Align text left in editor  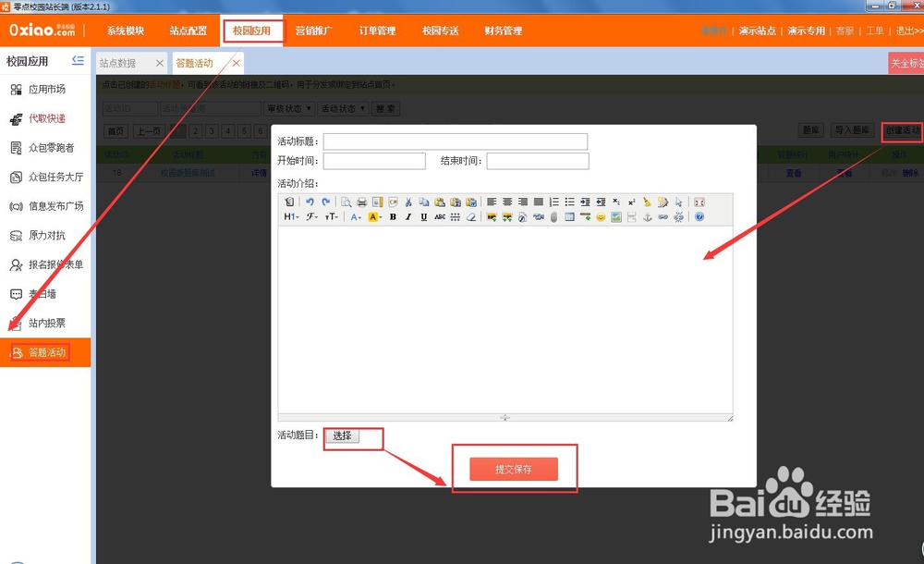tap(492, 202)
